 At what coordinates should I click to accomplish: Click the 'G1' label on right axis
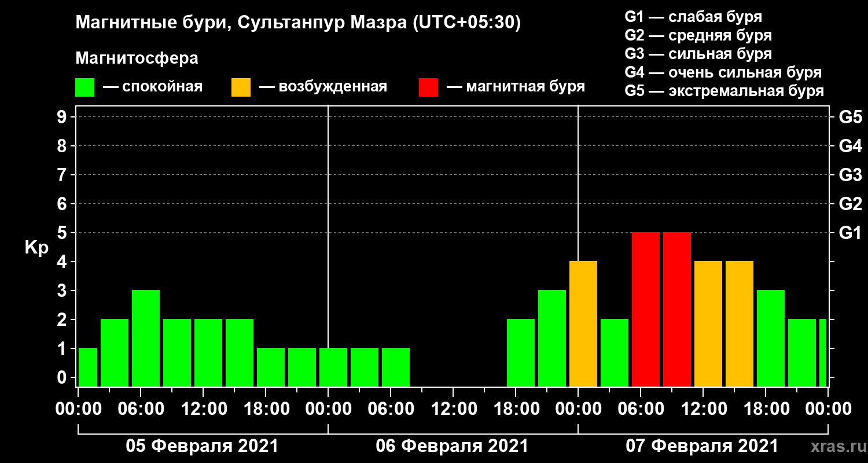[x=850, y=233]
